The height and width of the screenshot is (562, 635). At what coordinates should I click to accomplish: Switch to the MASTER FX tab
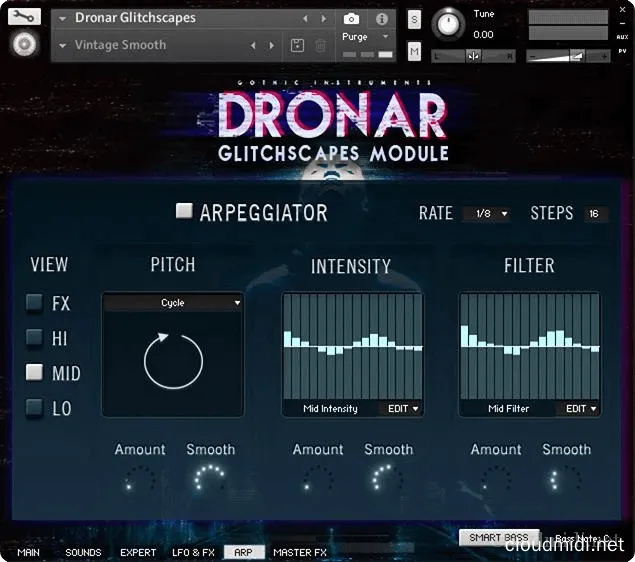click(300, 552)
